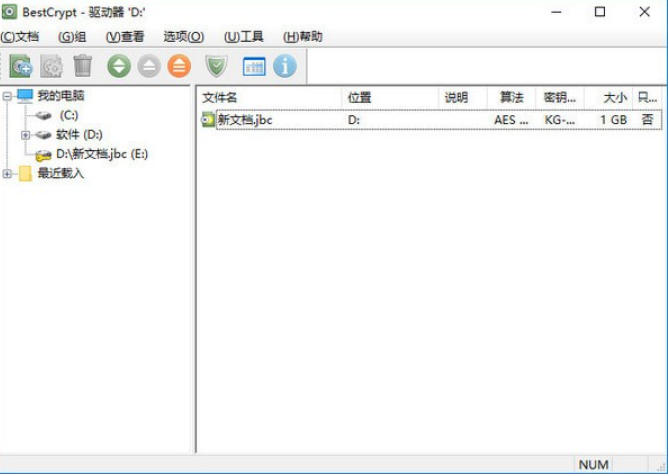This screenshot has height=476, width=669.
Task: Click the container file icon beside 新文档.jbc
Action: pyautogui.click(x=208, y=119)
